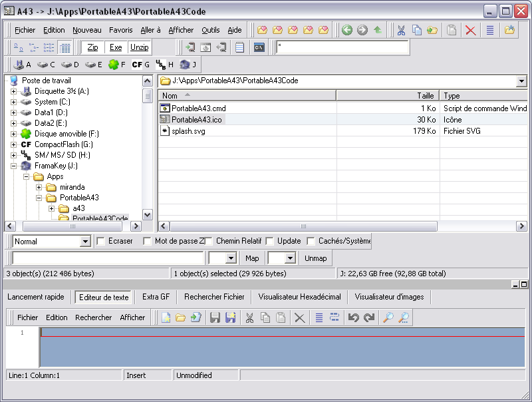Switch file list to details view
The width and height of the screenshot is (532, 402).
65,47
